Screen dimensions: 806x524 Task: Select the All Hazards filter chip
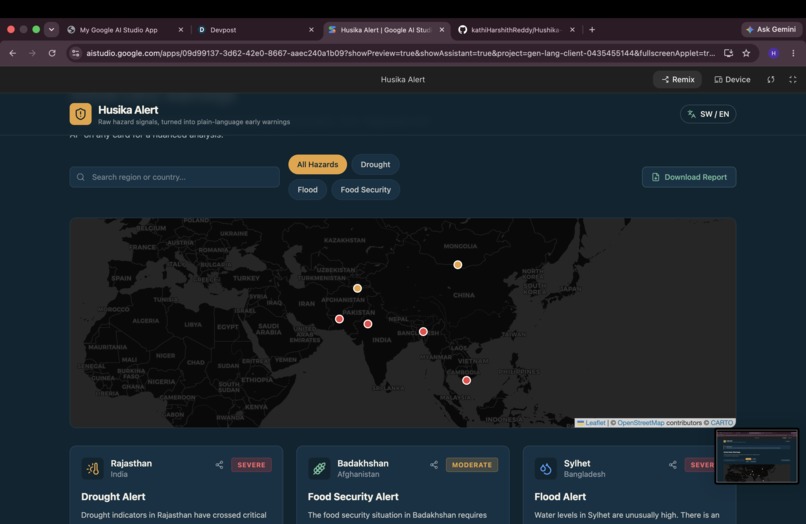[x=318, y=165]
